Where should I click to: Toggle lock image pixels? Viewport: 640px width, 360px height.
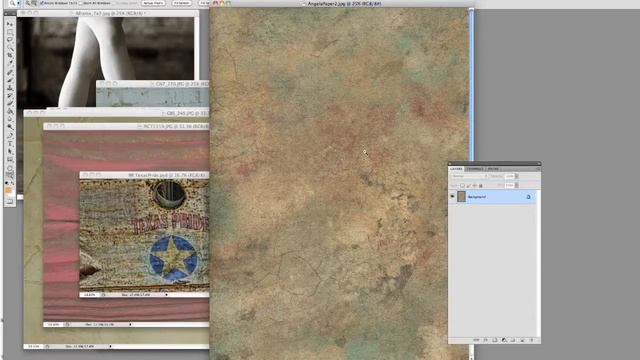468,186
